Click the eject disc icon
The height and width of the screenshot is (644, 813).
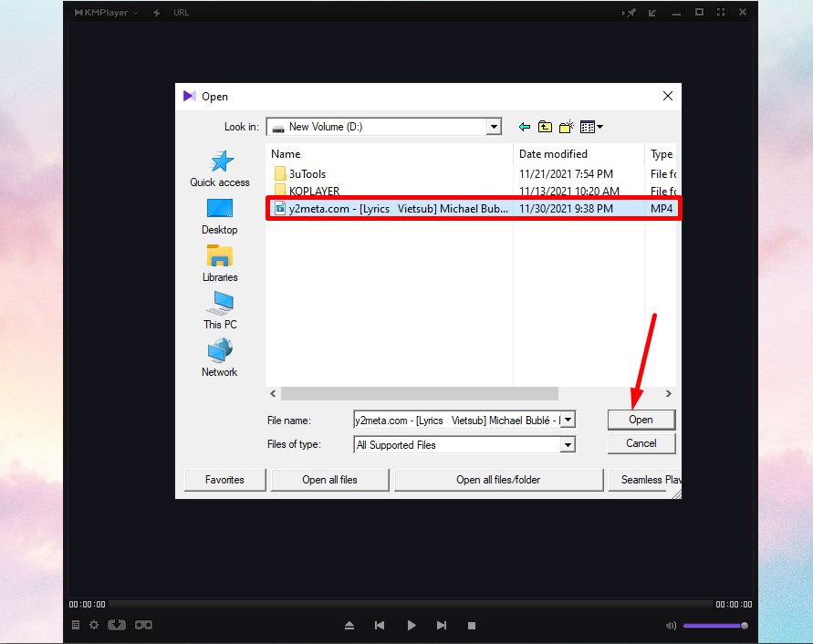pyautogui.click(x=349, y=626)
